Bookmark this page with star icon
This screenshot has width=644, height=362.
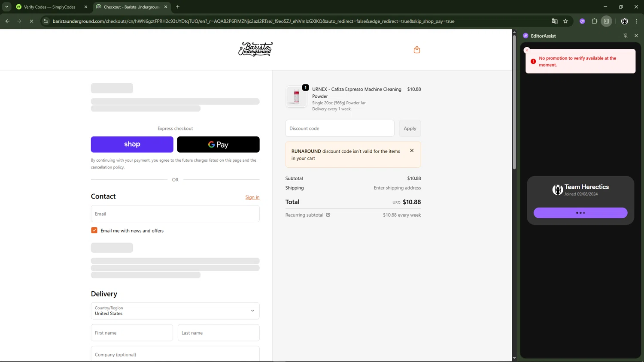point(565,21)
